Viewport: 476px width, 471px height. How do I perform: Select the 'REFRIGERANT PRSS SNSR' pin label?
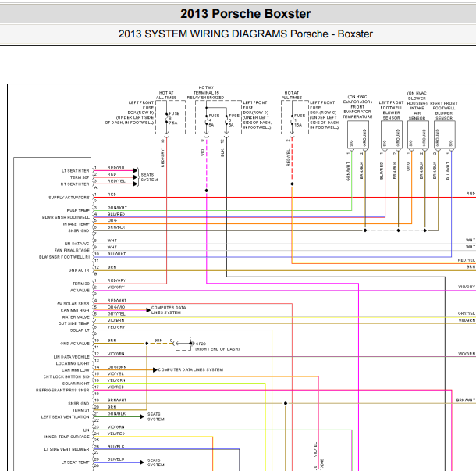pos(62,391)
